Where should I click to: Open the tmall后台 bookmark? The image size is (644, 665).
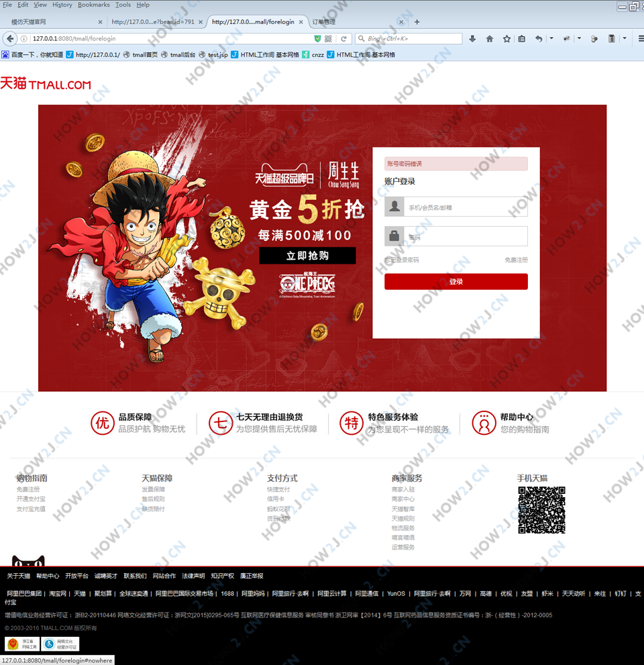tap(178, 55)
